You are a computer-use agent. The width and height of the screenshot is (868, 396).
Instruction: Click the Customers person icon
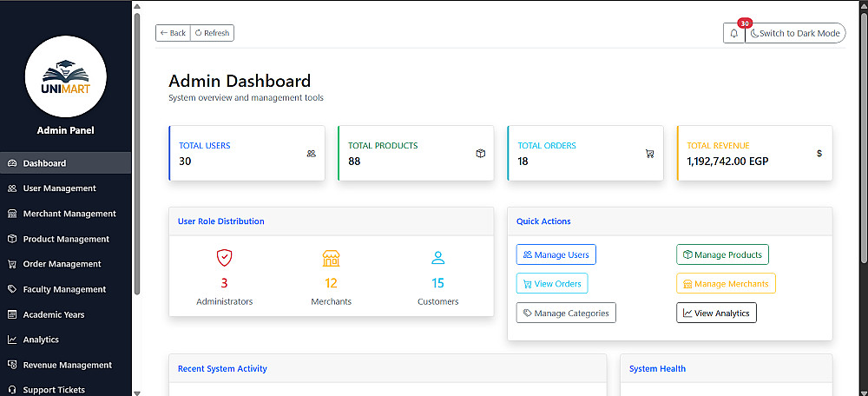point(437,258)
